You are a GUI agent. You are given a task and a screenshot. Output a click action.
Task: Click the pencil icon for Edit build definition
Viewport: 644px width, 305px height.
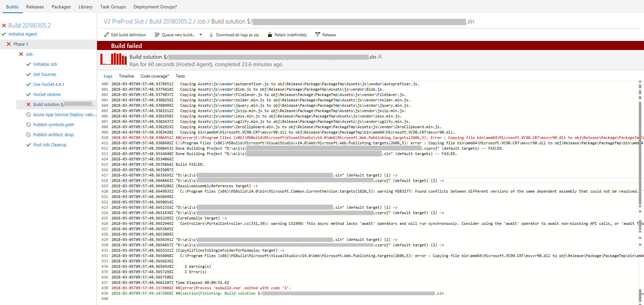point(106,35)
